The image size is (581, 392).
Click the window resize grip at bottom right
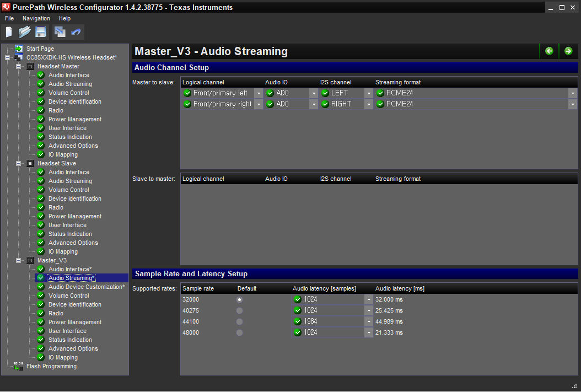[x=574, y=386]
